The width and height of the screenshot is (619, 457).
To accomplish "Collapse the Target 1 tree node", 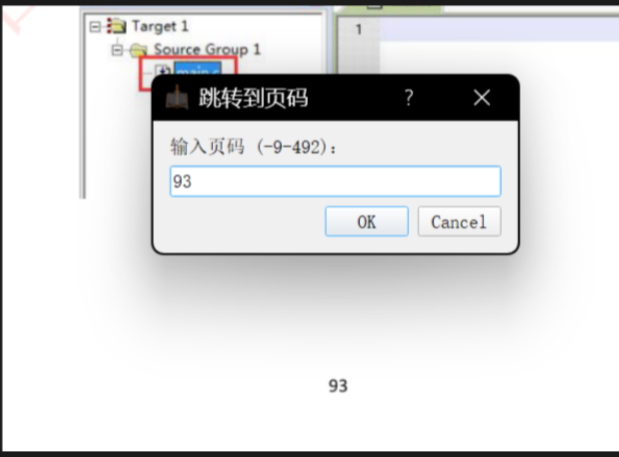I will point(95,27).
